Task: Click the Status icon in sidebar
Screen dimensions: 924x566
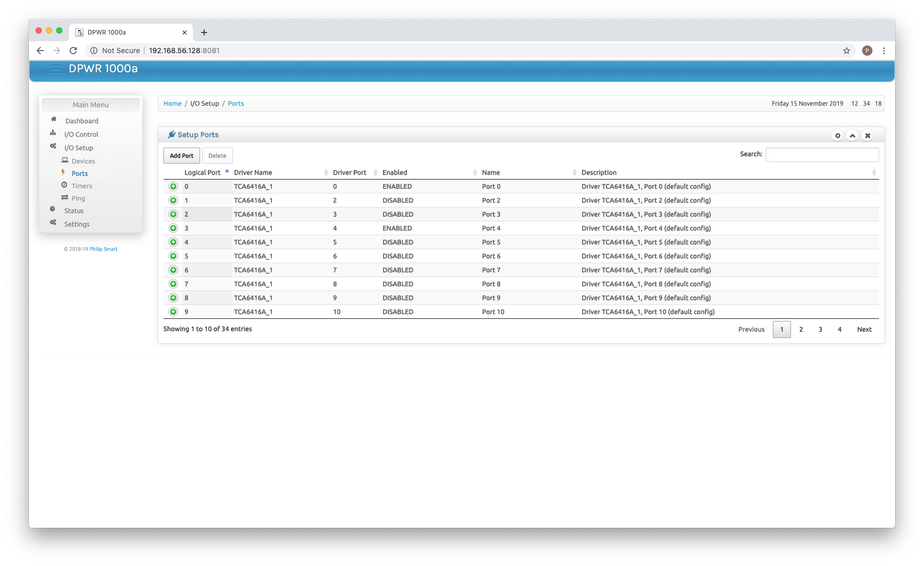Action: [53, 209]
